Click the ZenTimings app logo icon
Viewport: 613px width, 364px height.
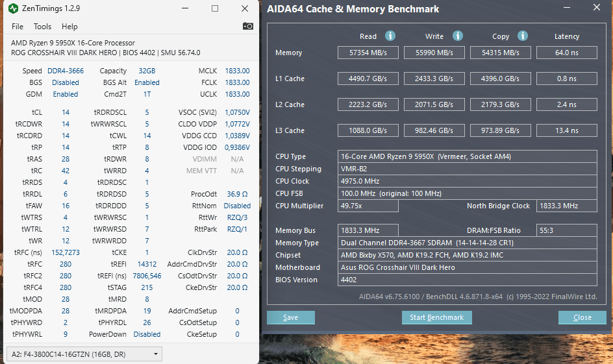(x=13, y=8)
